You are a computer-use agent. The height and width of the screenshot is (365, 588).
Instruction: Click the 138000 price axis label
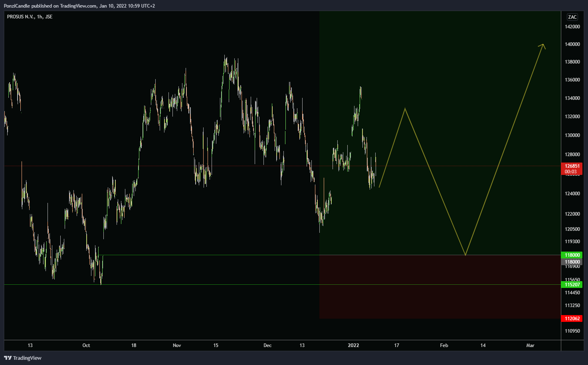pyautogui.click(x=572, y=62)
